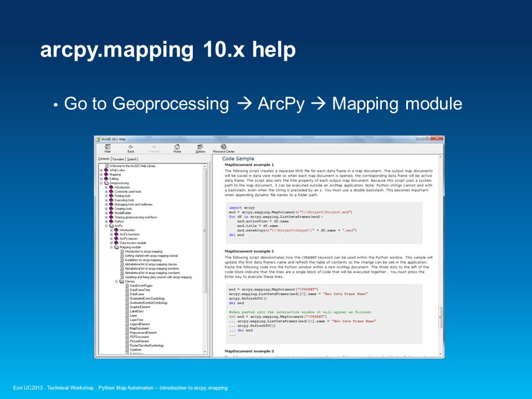Switch to the Favorites tab
Screen dimensions: 532x399
click(119, 159)
